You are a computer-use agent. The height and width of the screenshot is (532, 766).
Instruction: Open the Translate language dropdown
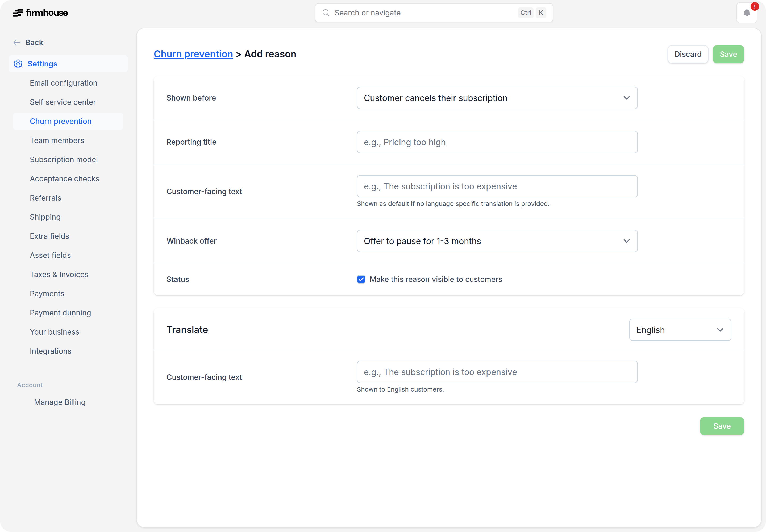[x=680, y=330]
